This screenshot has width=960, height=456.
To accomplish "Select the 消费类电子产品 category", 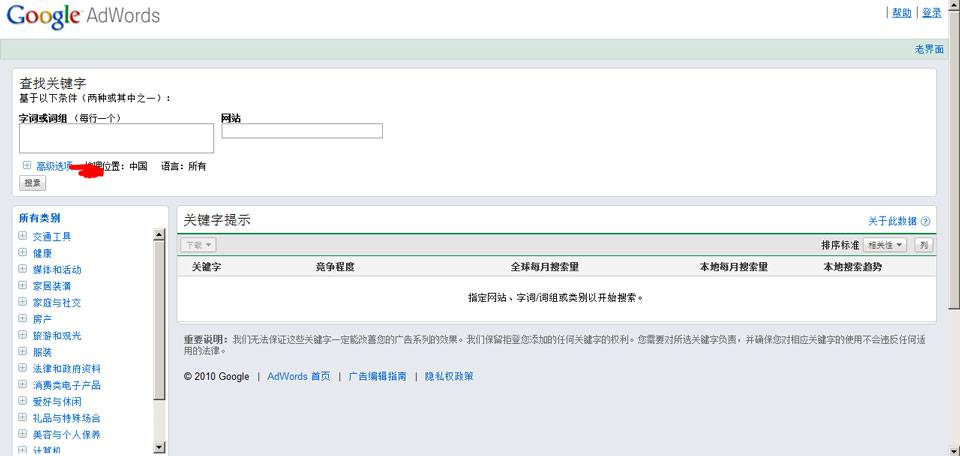I will click(x=66, y=385).
